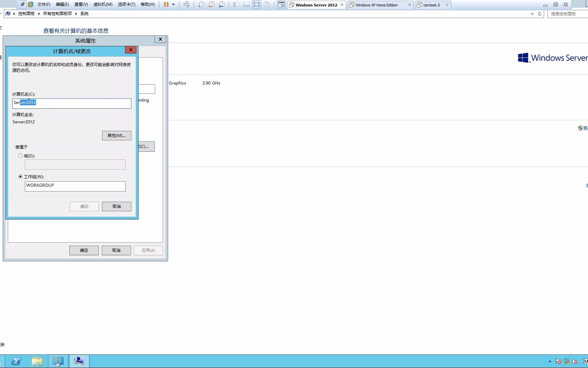The image size is (588, 368).
Task: Click the 计算机名 text field
Action: [72, 104]
